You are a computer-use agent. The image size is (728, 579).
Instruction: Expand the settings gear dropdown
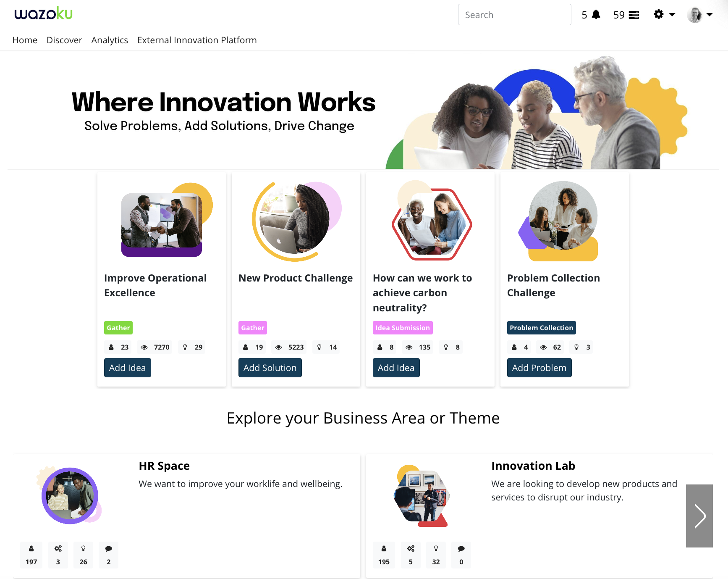tap(664, 15)
